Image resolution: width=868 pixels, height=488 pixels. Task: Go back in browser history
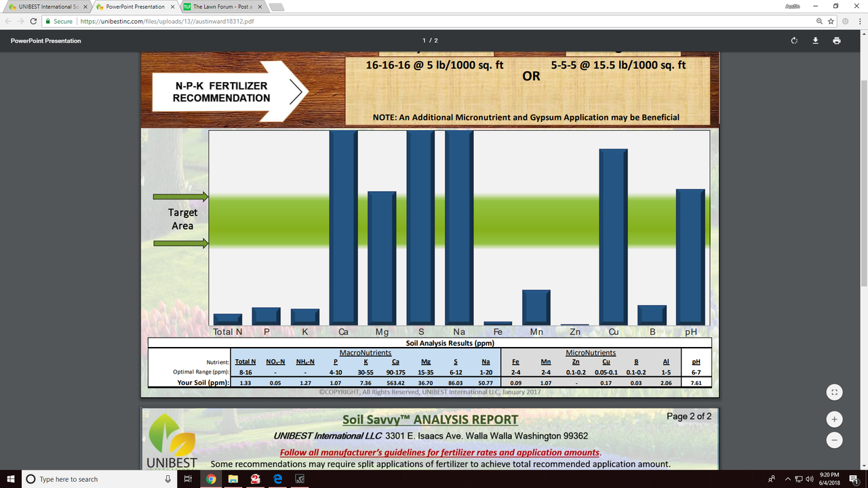(x=7, y=21)
